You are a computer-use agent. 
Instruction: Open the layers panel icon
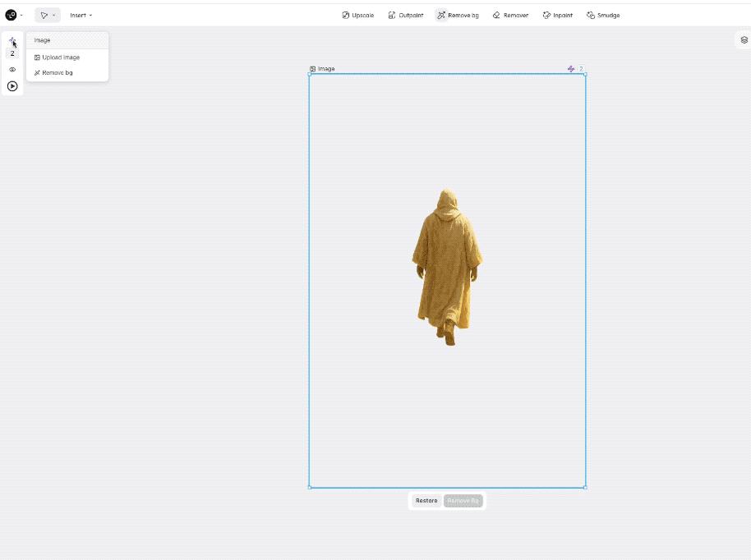744,40
